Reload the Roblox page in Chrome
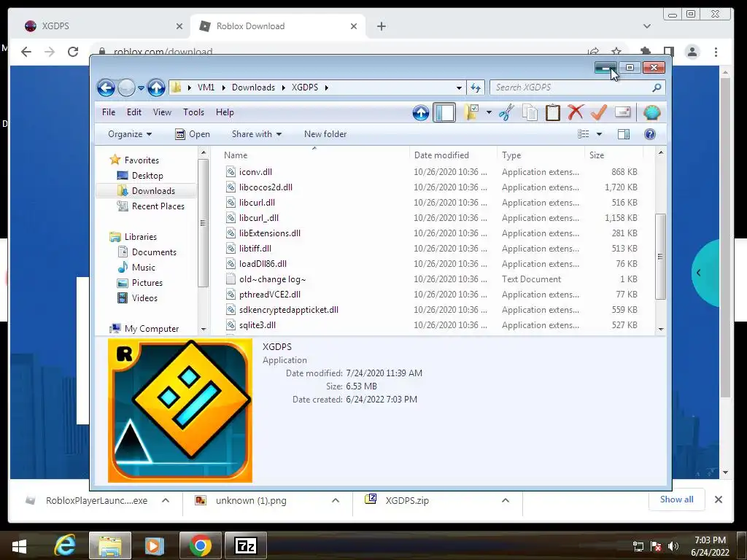Image resolution: width=747 pixels, height=560 pixels. [73, 52]
